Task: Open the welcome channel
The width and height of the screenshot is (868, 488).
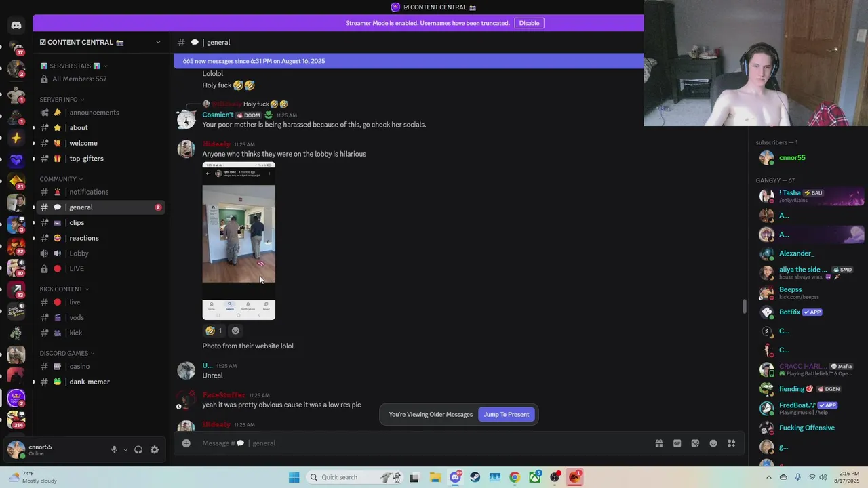Action: (x=100, y=143)
